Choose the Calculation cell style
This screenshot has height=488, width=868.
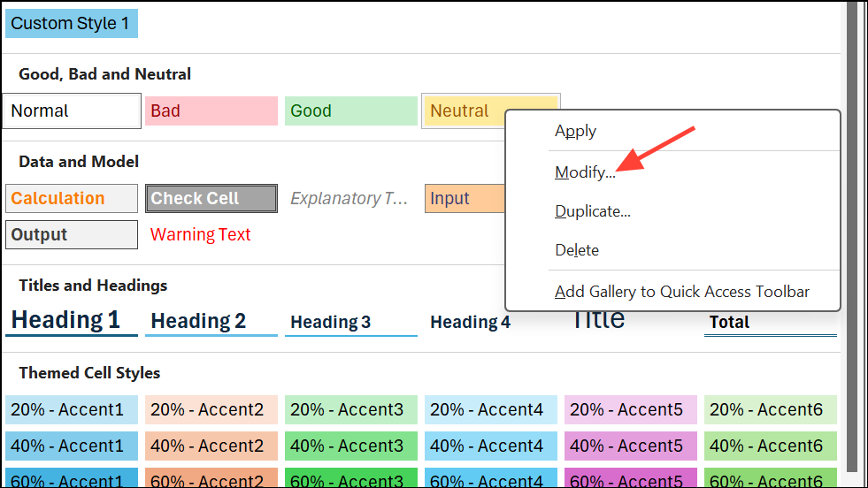tap(72, 199)
